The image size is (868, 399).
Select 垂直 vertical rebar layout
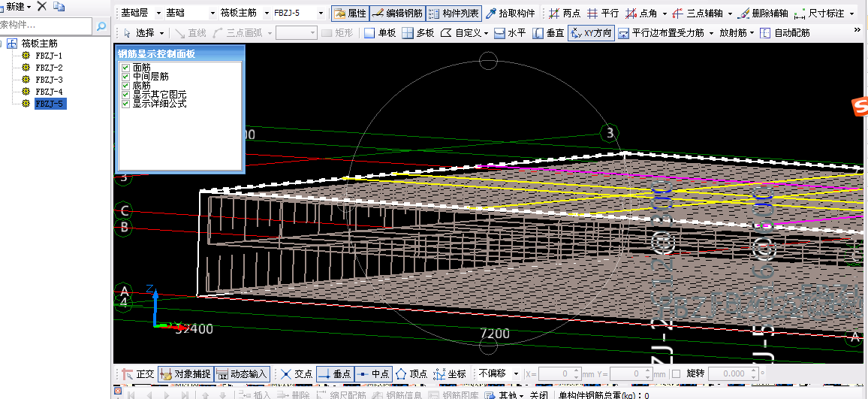(x=548, y=33)
